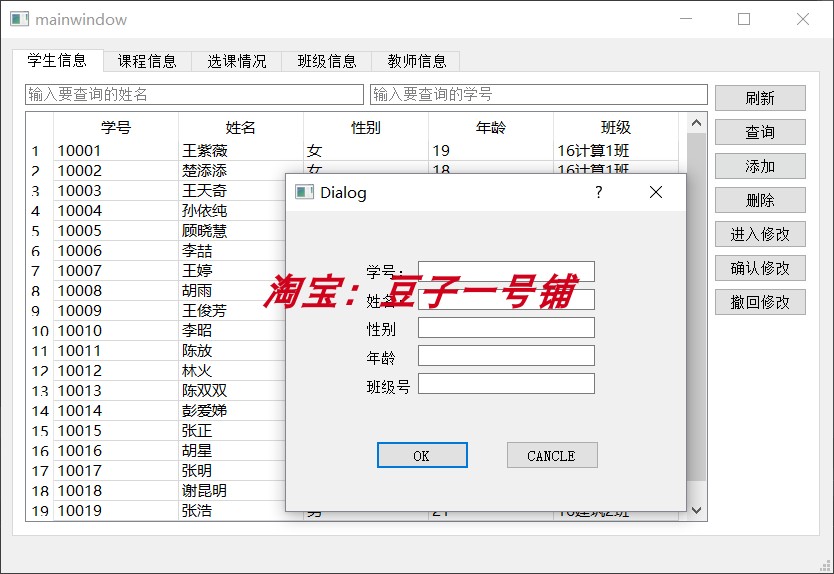
Task: Click the Dialog window app icon
Action: tap(304, 192)
